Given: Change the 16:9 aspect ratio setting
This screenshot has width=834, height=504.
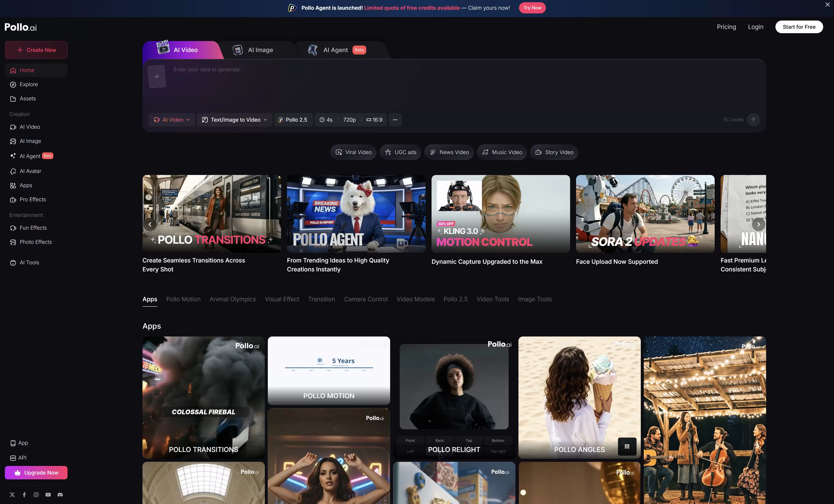Looking at the screenshot, I should tap(374, 120).
